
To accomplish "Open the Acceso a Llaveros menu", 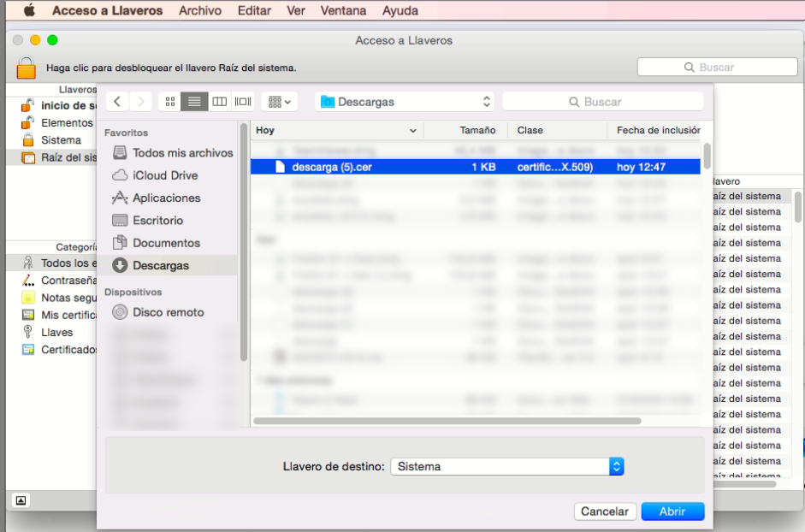I will 107,10.
